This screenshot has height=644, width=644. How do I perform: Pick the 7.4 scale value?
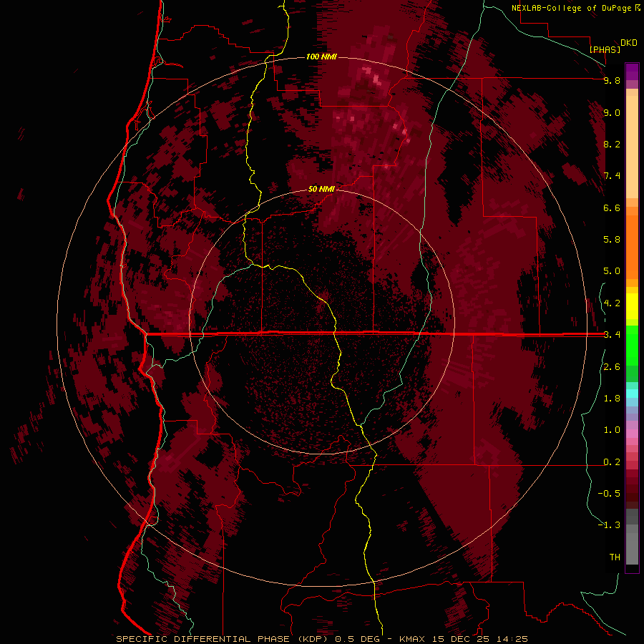612,176
